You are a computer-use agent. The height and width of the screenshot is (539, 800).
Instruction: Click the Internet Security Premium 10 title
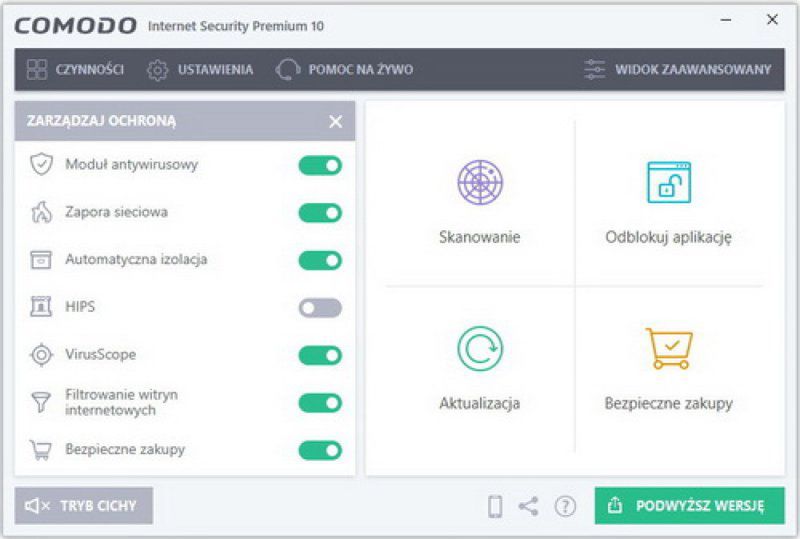click(236, 26)
